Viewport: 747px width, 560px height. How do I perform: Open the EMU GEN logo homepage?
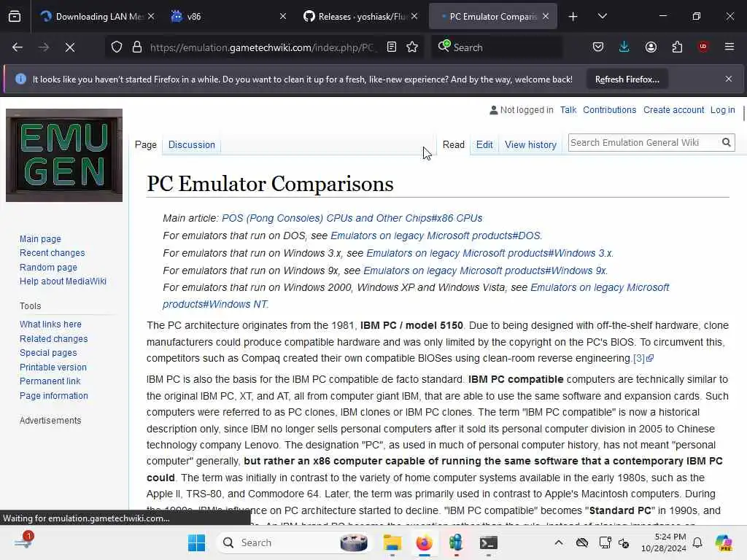(x=64, y=155)
